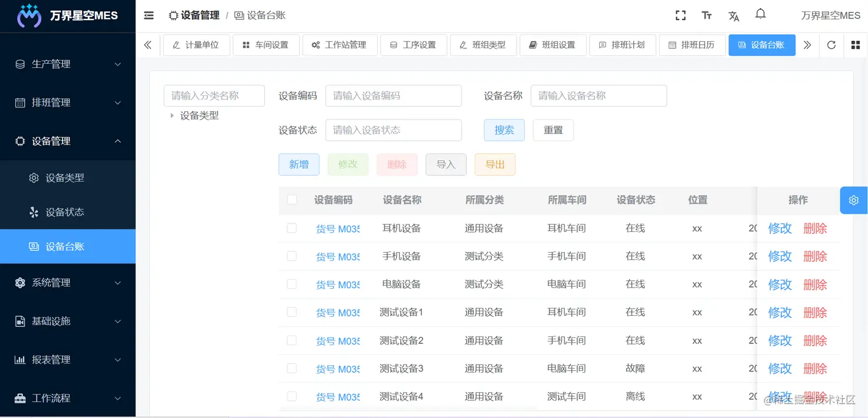Switch language via the translation icon
The width and height of the screenshot is (868, 418).
[x=734, y=16]
